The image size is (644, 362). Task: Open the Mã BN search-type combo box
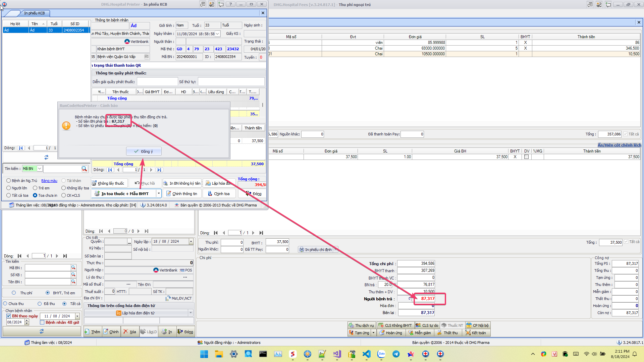point(40,169)
